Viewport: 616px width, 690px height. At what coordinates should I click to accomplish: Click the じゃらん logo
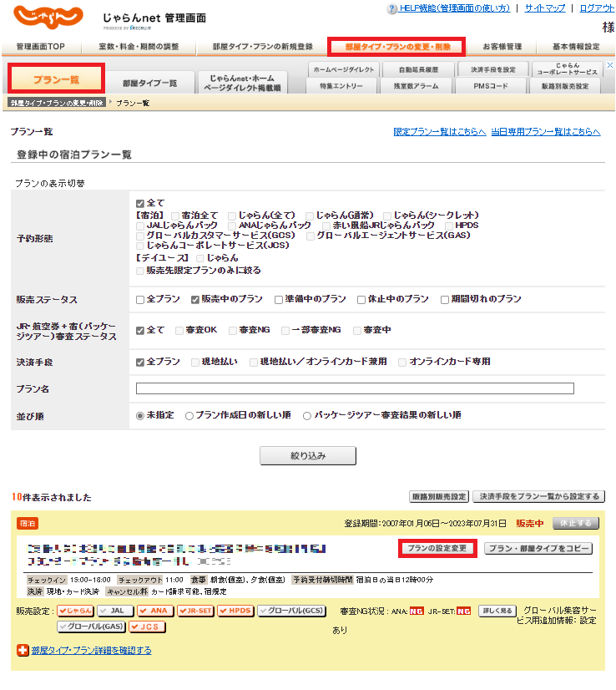click(50, 17)
